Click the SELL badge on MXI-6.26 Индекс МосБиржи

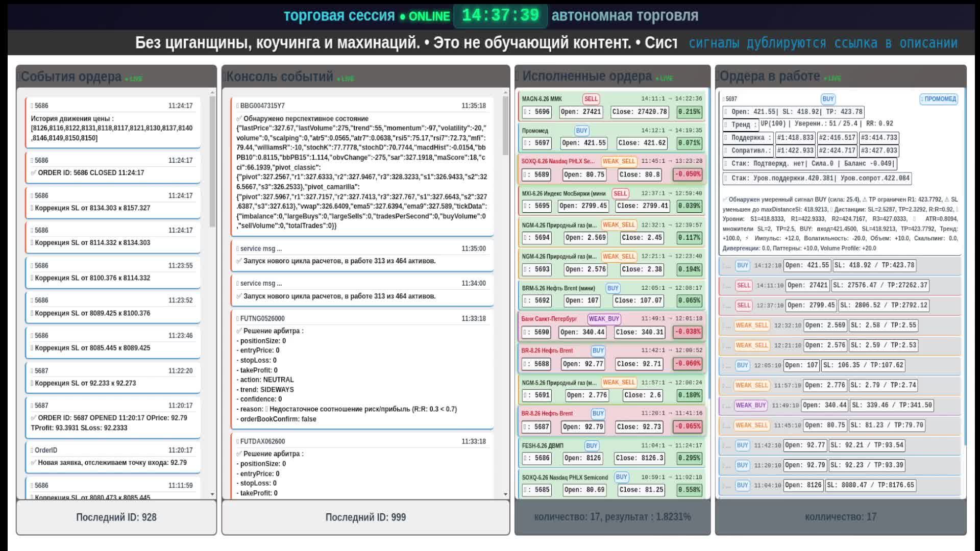tap(621, 194)
